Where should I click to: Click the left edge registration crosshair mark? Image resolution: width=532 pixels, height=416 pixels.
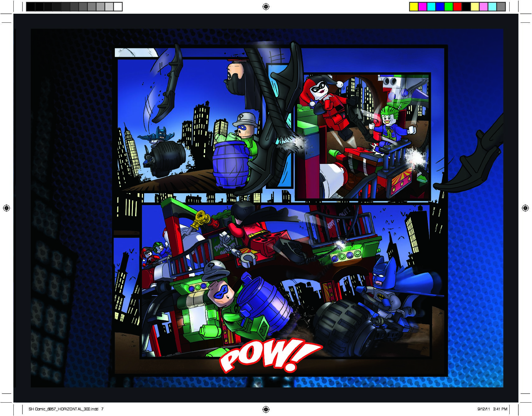[x=7, y=208]
